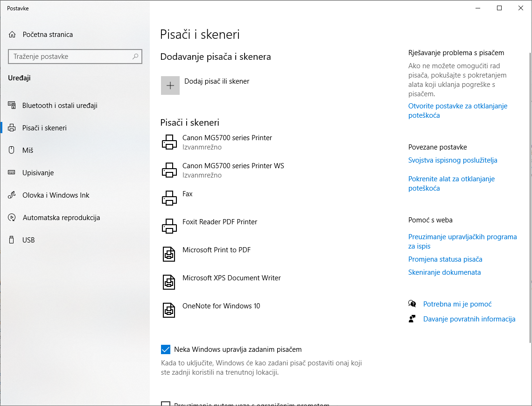This screenshot has width=532, height=406.
Task: Click the Skeniranje dokumenata link
Action: (444, 272)
